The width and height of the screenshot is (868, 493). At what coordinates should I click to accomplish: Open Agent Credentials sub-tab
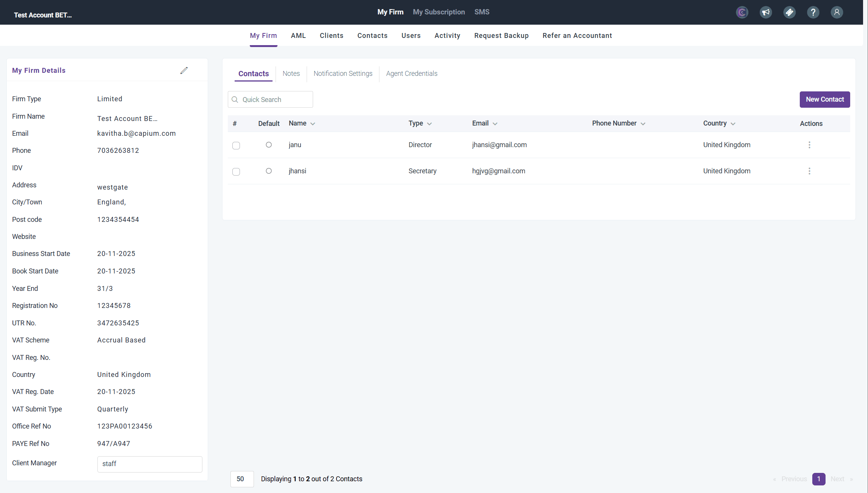[412, 74]
